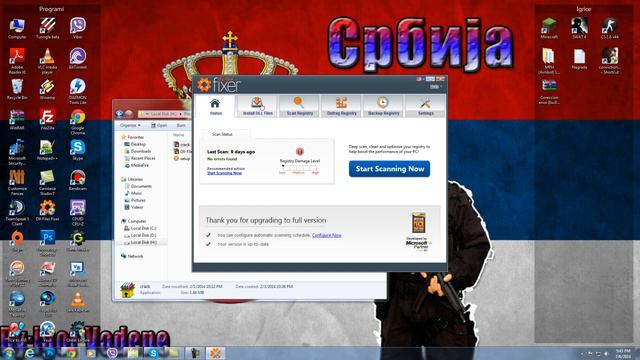Select Network in Explorer sidebar

(x=132, y=256)
